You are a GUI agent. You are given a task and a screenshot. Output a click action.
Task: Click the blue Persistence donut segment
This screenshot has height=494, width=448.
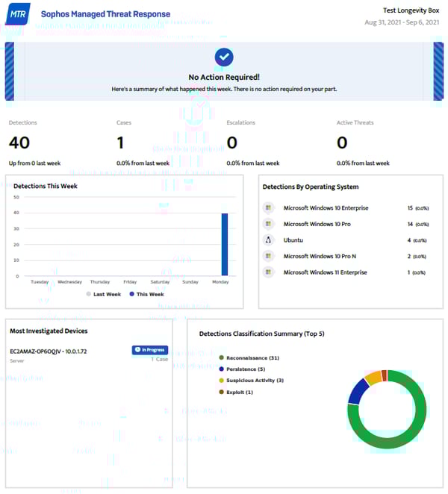point(358,393)
